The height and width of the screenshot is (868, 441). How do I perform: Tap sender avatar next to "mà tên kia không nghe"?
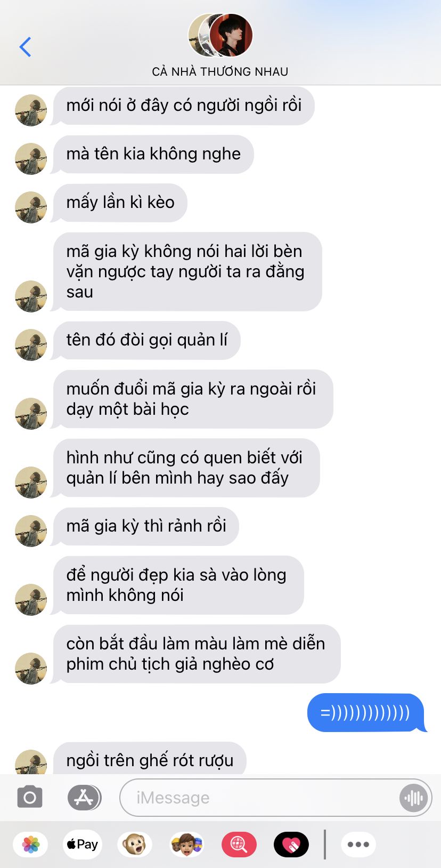31,159
